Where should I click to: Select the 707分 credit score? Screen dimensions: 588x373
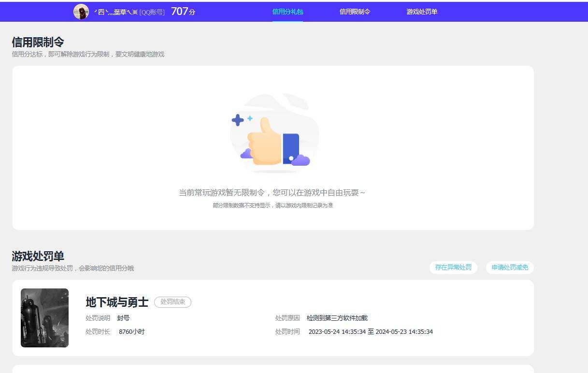click(183, 11)
